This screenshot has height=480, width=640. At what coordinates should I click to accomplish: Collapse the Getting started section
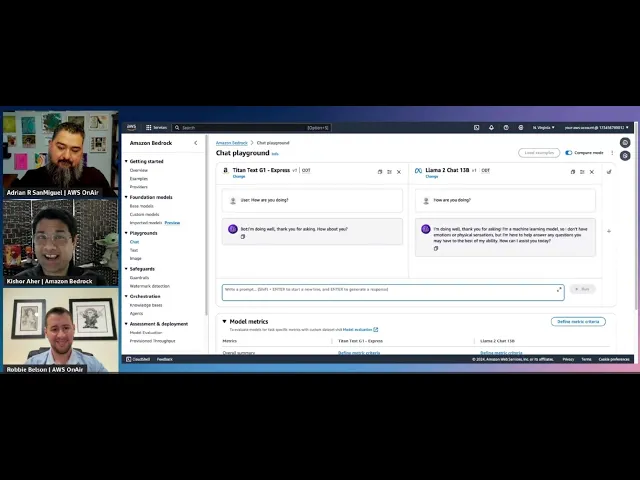point(126,161)
